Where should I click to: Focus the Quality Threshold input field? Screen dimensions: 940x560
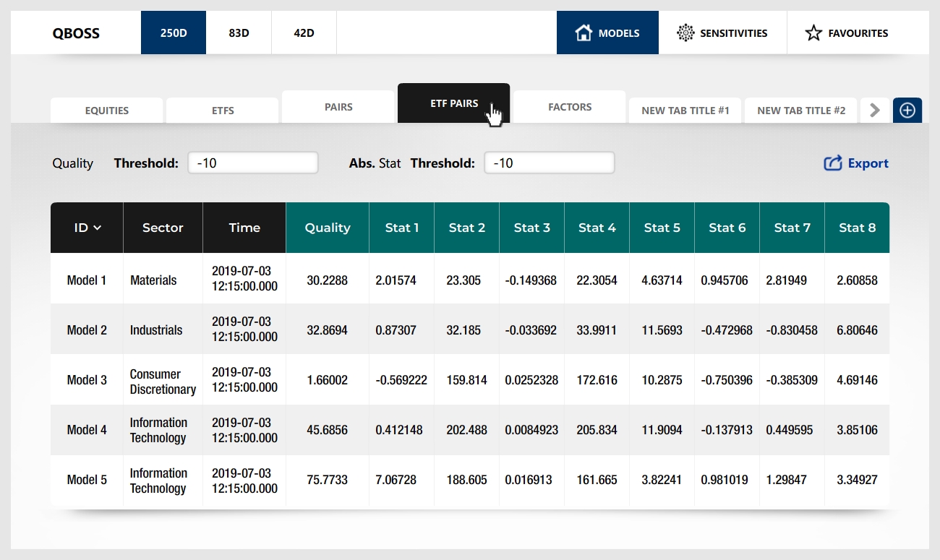point(253,163)
